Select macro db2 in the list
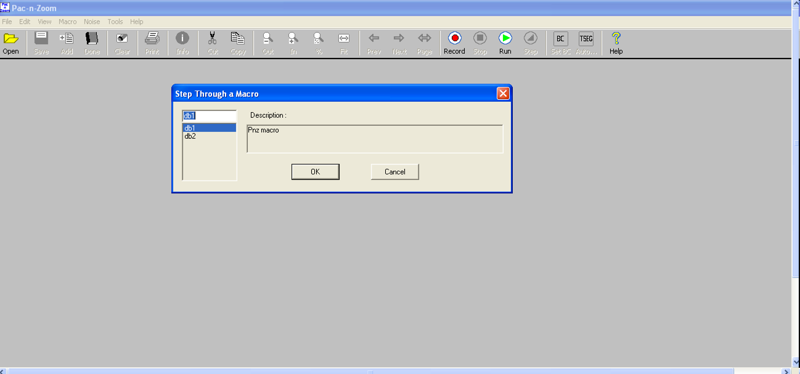 tap(210, 136)
